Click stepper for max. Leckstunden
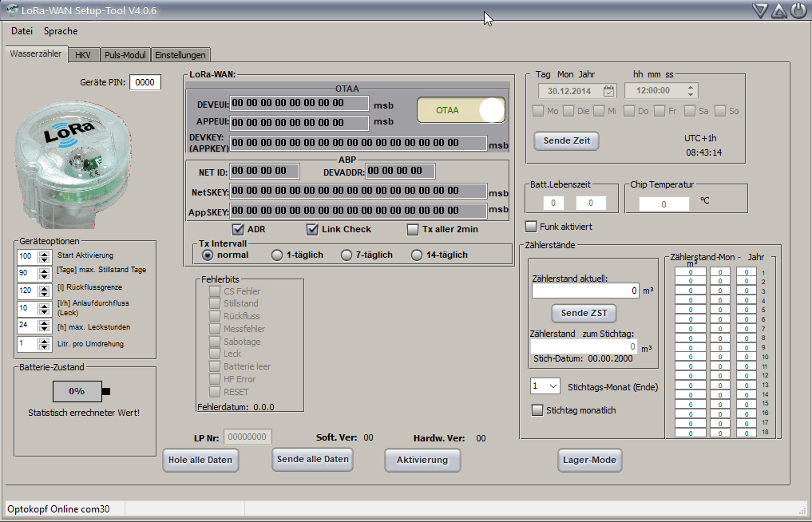 [45, 326]
